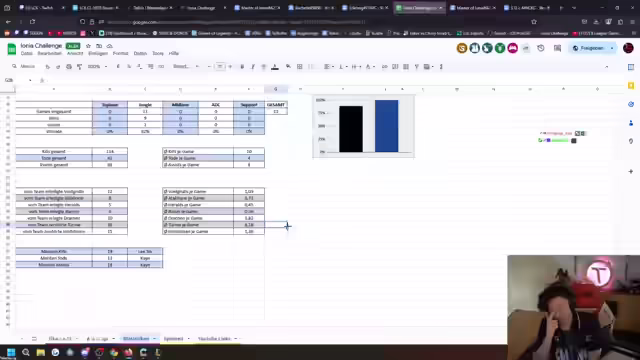Click the print icon in toolbar
Image resolution: width=640 pixels, height=360 pixels.
(69, 67)
